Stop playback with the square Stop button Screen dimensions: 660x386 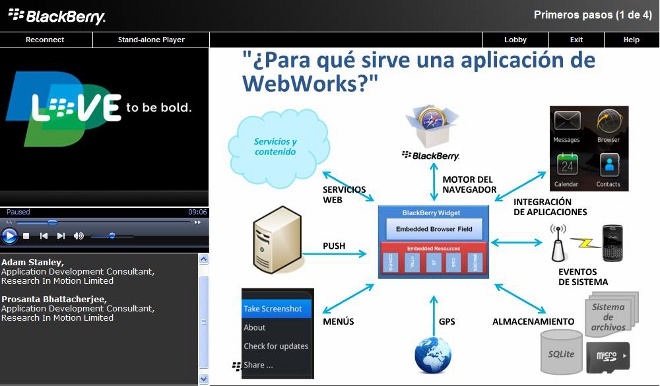26,236
